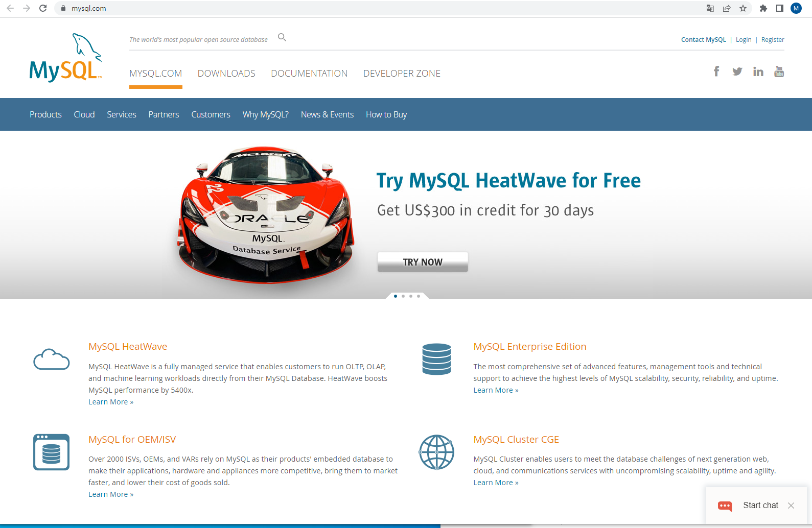Click the share page icon
This screenshot has width=812, height=528.
point(727,8)
